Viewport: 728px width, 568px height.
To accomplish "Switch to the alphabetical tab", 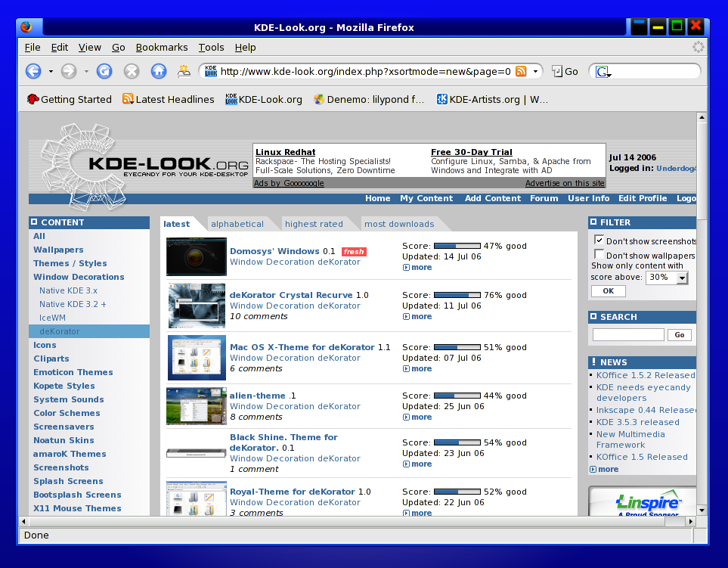I will tap(237, 224).
